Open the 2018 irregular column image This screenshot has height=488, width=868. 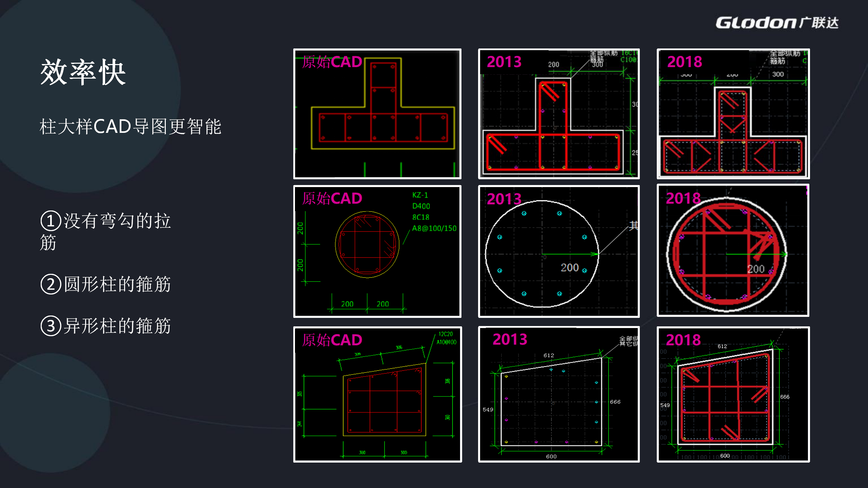click(x=733, y=394)
